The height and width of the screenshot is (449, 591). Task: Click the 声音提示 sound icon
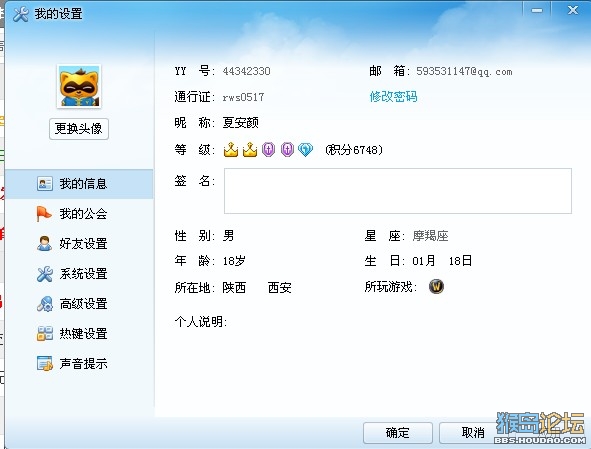point(45,363)
